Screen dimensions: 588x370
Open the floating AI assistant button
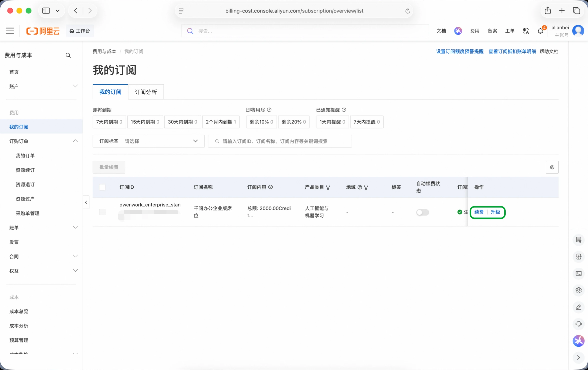point(578,341)
